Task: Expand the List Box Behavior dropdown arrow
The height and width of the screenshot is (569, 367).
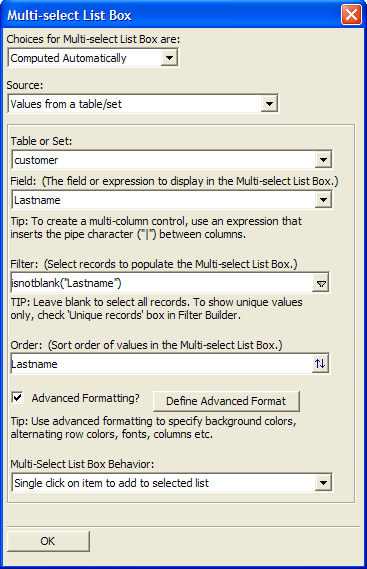Action: (x=323, y=483)
